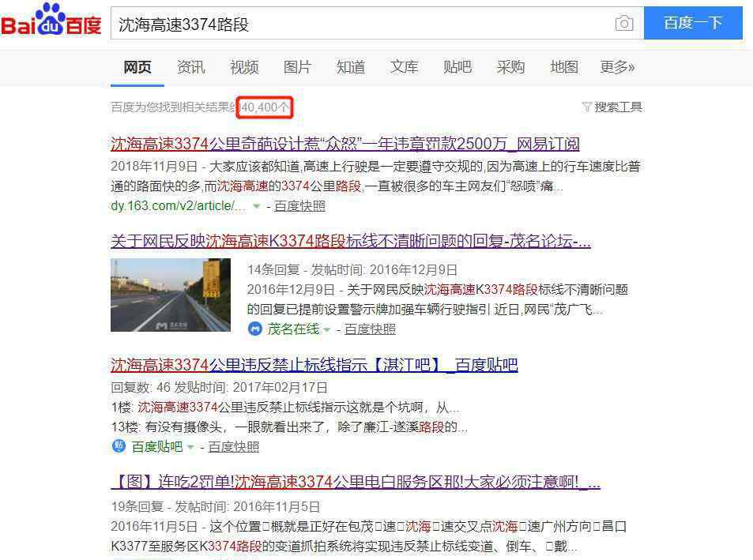Click the search tools filter icon

586,107
